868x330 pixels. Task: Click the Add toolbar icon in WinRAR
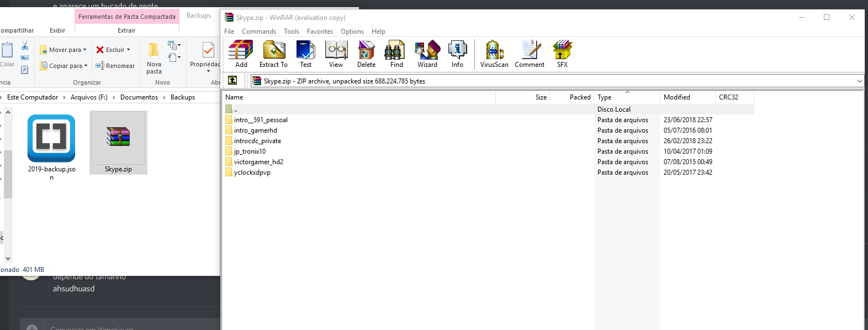click(x=241, y=54)
